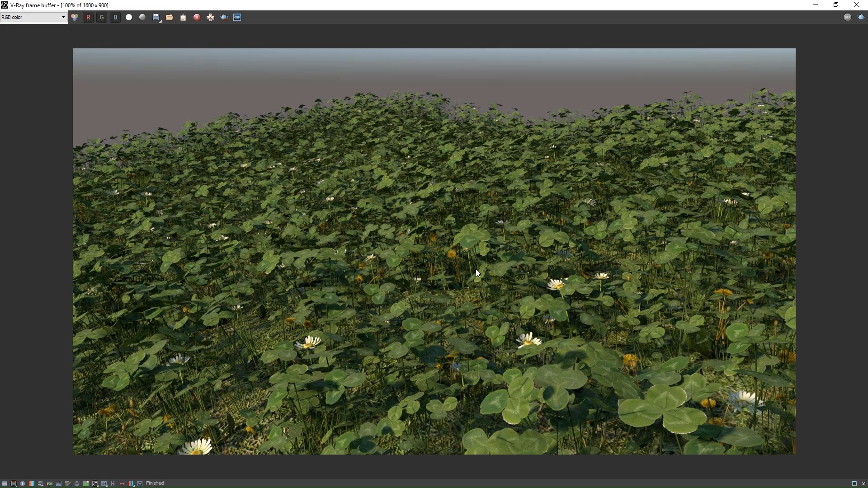Switch to monochromatic mode gray sphere
This screenshot has width=868, height=488.
click(x=142, y=17)
